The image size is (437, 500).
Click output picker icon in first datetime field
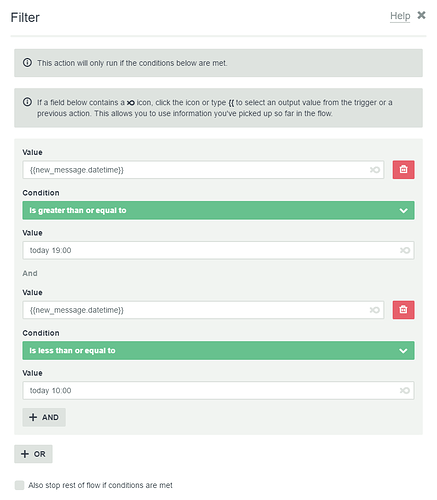point(375,170)
